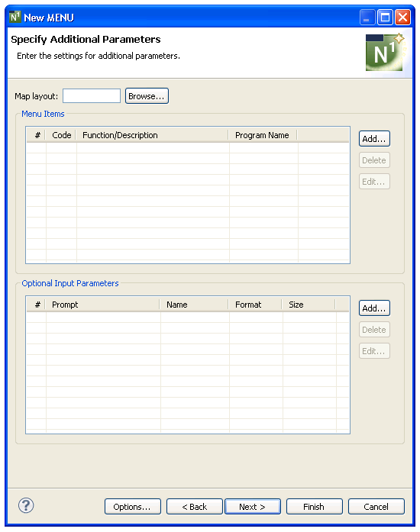Go back to previous wizard page
The width and height of the screenshot is (420, 532).
[195, 507]
